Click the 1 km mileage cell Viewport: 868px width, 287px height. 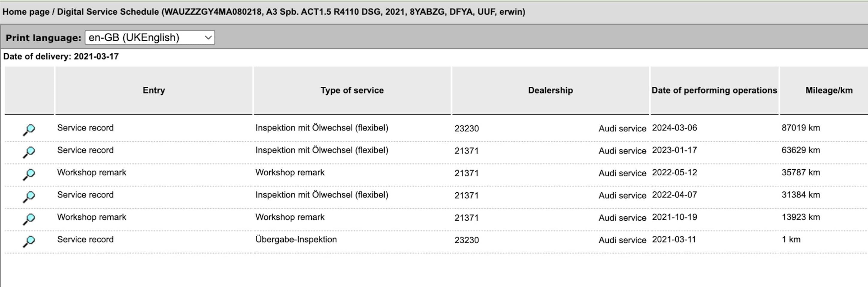[791, 239]
